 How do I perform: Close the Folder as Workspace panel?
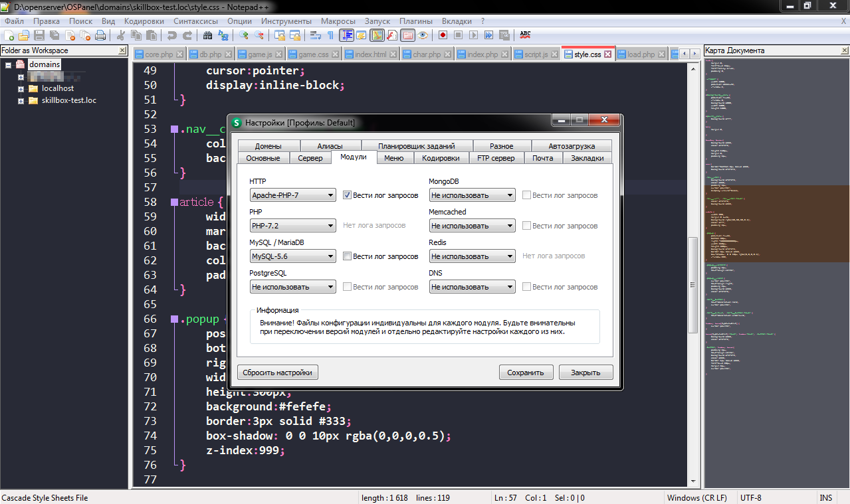[122, 50]
